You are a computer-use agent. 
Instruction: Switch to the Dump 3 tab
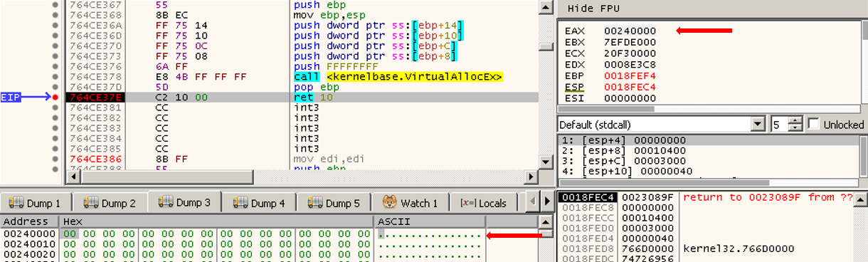tap(184, 202)
